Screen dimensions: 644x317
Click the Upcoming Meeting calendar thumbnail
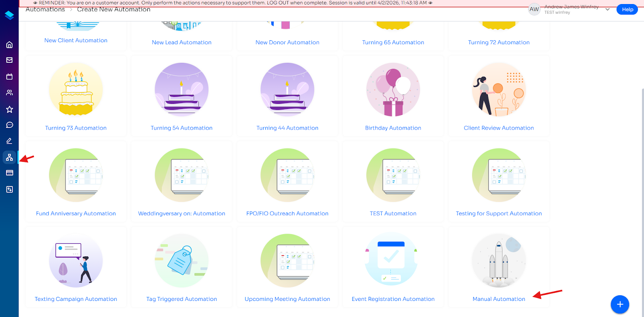pos(287,261)
